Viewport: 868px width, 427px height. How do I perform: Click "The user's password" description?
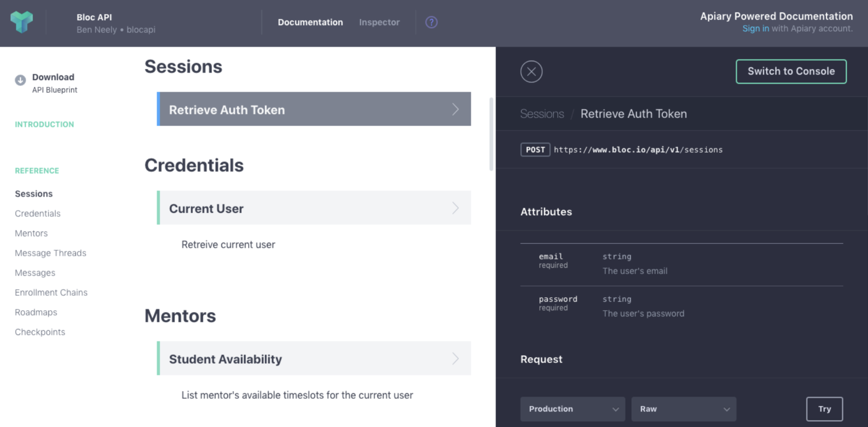click(643, 314)
